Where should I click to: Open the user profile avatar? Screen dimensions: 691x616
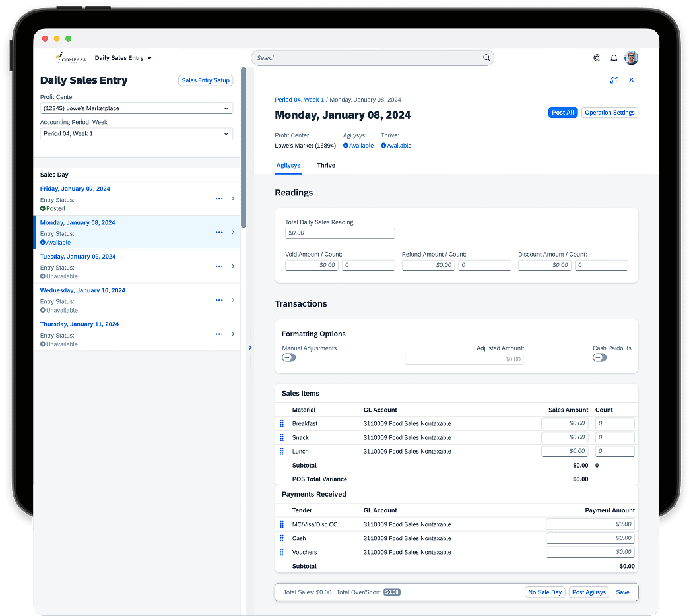pyautogui.click(x=631, y=57)
